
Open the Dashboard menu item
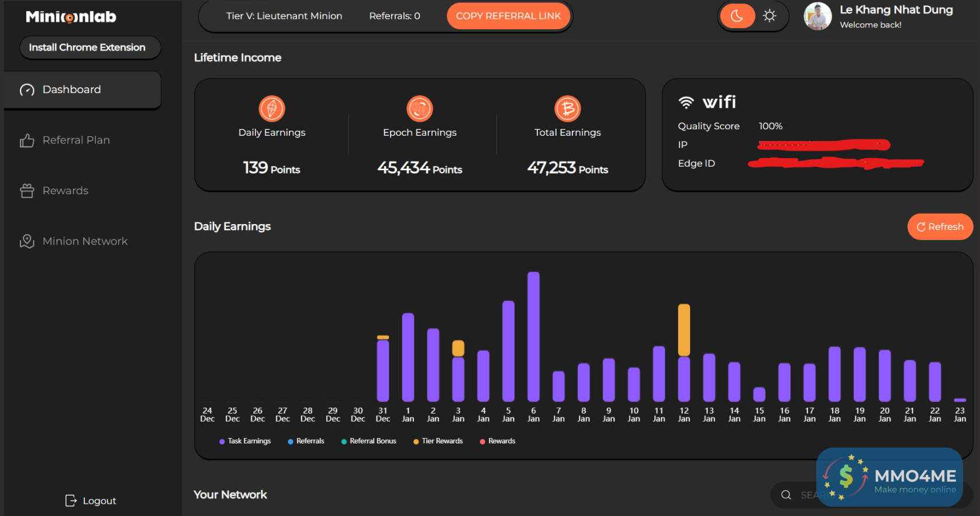pos(82,90)
